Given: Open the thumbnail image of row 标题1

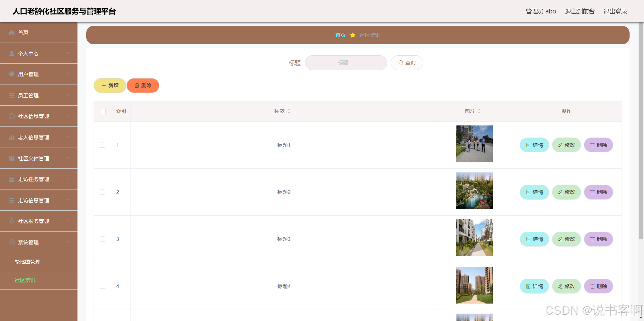Looking at the screenshot, I should coord(474,144).
